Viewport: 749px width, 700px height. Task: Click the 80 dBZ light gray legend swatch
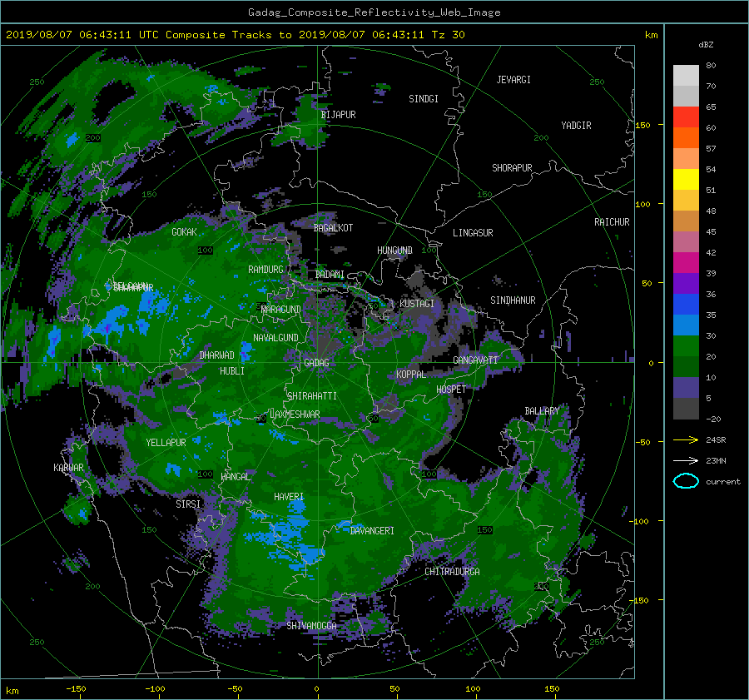(686, 76)
